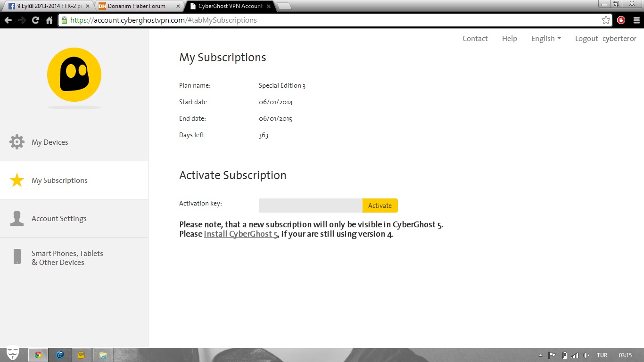Open File Explorer from the taskbar
The image size is (644, 362).
point(103,355)
